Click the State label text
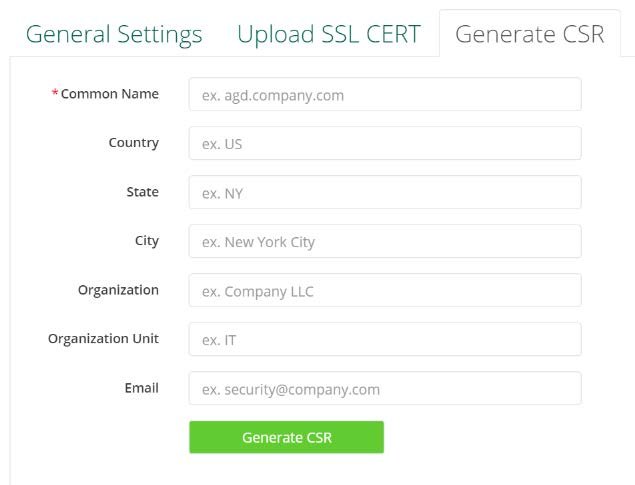 point(142,192)
